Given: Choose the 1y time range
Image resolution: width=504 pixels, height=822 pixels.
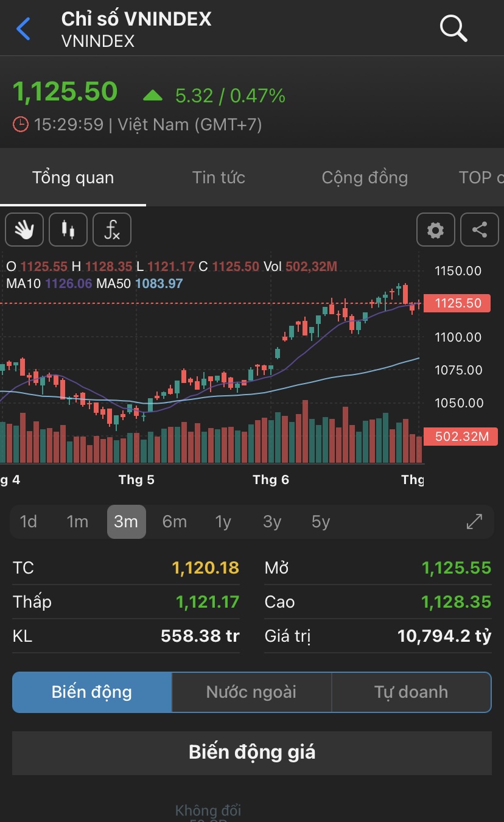Looking at the screenshot, I should coord(223,522).
